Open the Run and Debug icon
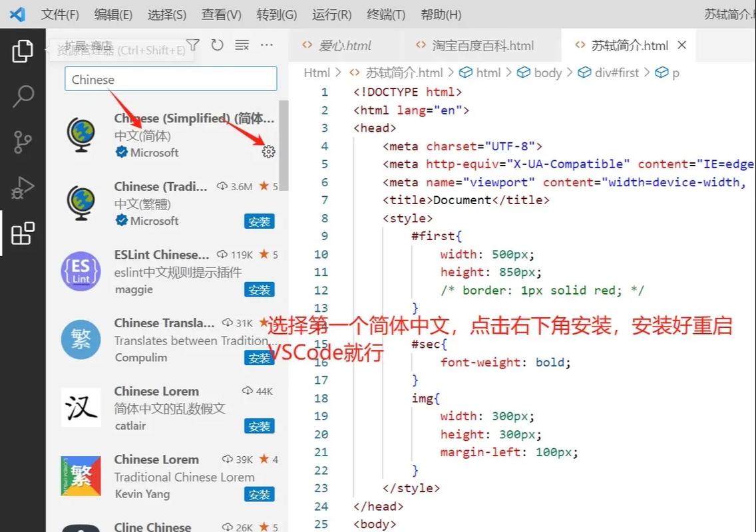This screenshot has width=756, height=532. pos(23,188)
